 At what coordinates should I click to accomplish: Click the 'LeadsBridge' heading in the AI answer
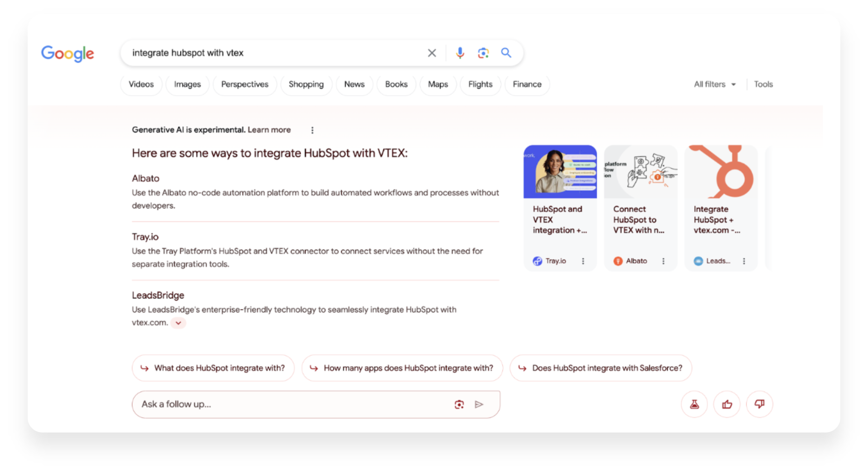tap(158, 295)
